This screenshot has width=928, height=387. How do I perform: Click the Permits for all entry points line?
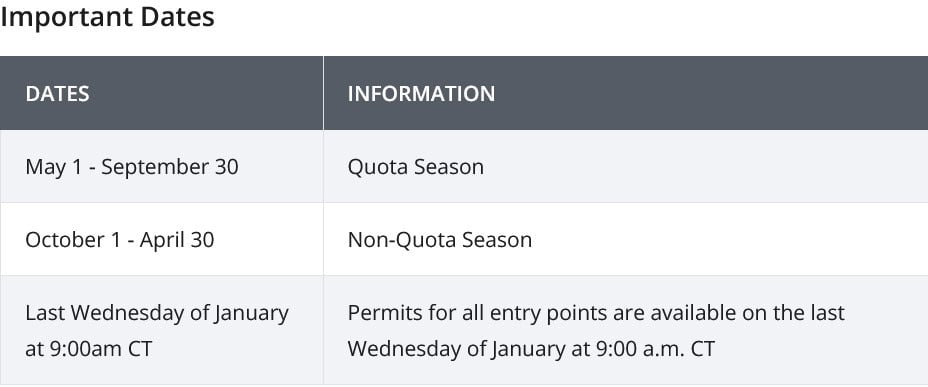(596, 312)
